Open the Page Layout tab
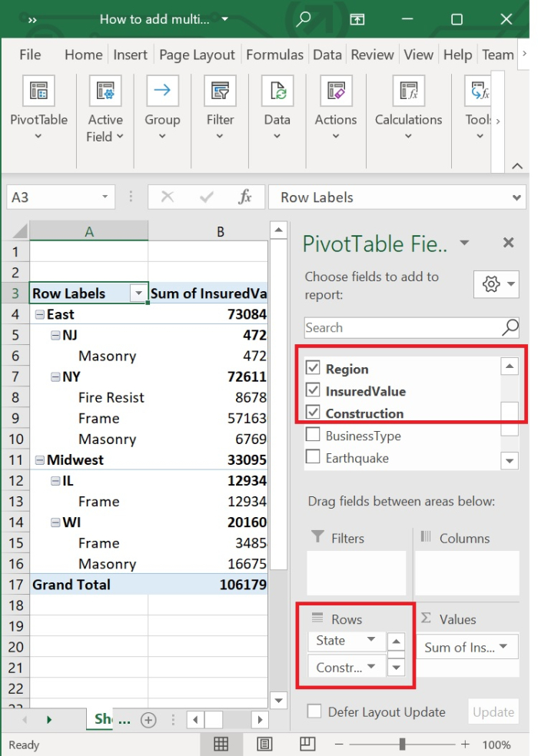Screen dimensions: 538x756 [197, 55]
